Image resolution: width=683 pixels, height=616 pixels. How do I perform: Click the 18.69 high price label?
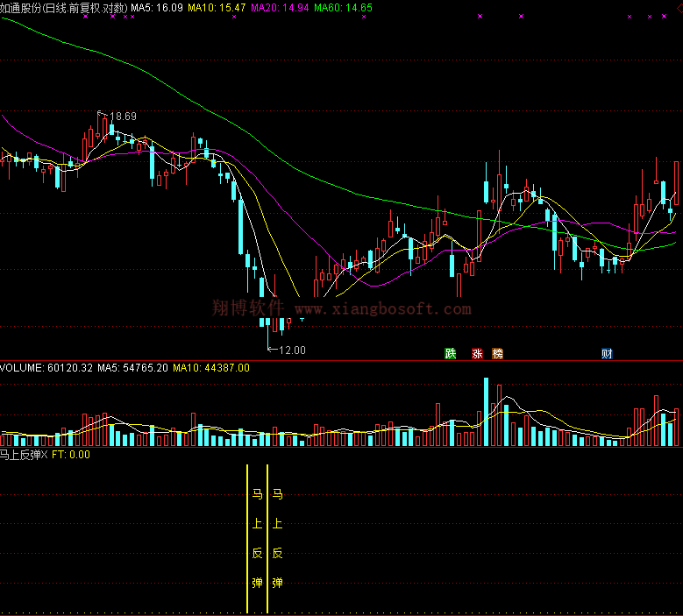[124, 117]
